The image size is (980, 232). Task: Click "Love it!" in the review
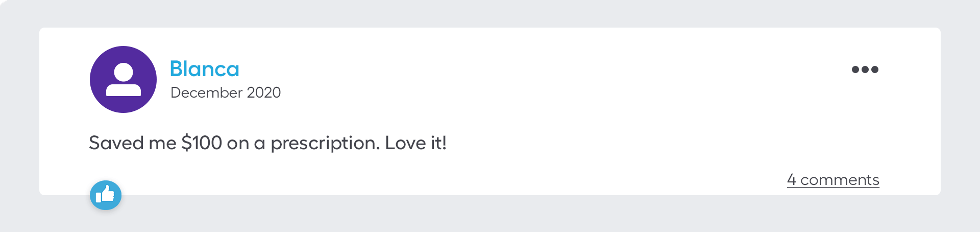[415, 143]
